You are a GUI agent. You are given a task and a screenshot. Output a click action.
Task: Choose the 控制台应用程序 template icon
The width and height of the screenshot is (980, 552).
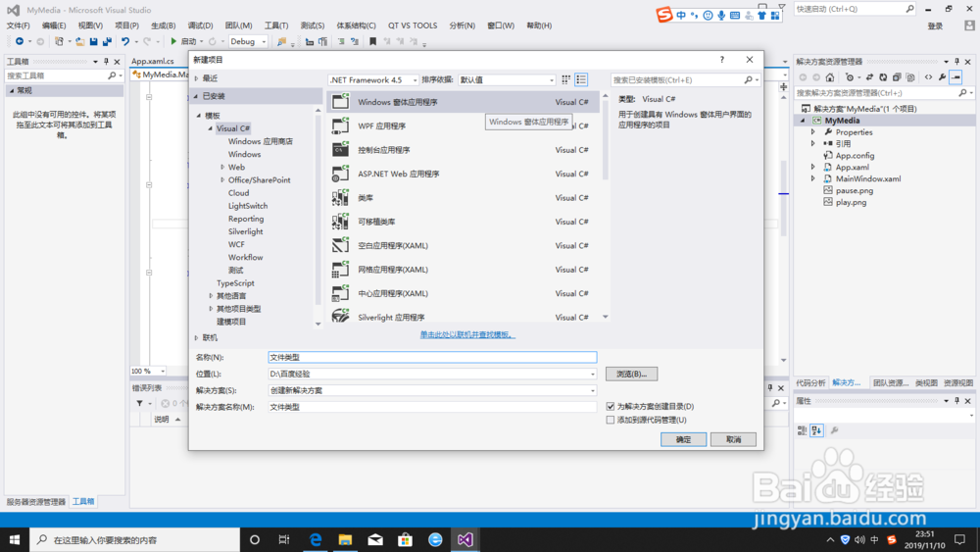(341, 149)
